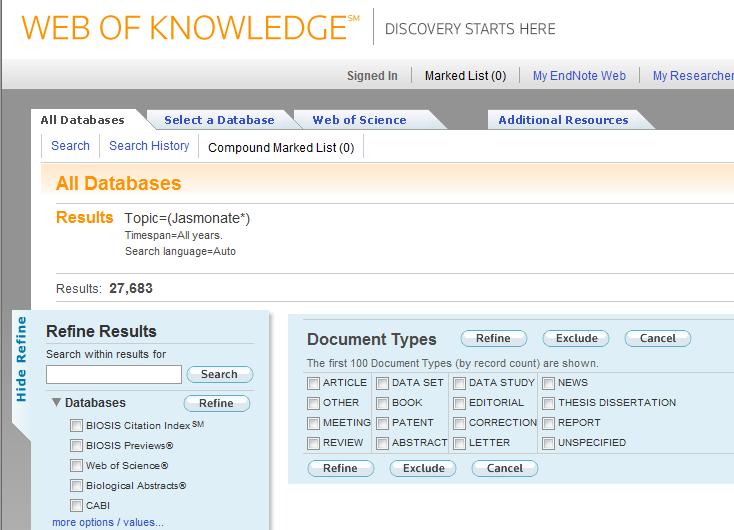Click Search button in Refine Results
Viewport: 734px width, 530px height.
220,375
